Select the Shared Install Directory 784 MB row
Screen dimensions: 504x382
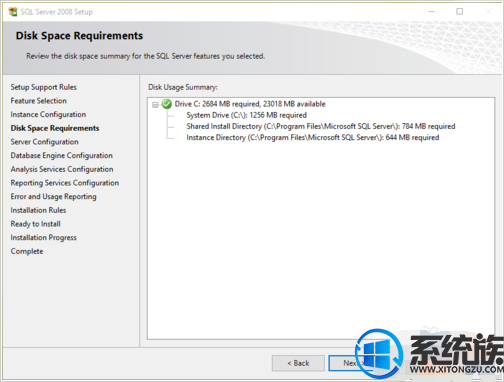click(321, 126)
